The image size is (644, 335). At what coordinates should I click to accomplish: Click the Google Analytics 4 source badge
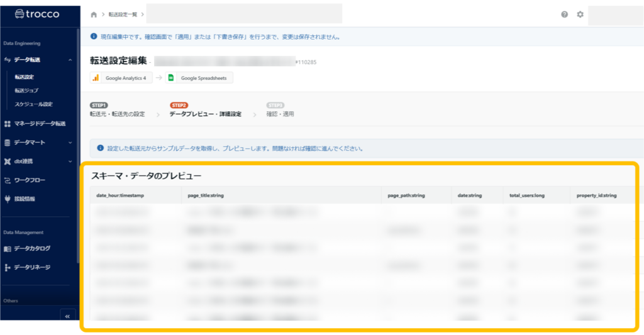[122, 78]
